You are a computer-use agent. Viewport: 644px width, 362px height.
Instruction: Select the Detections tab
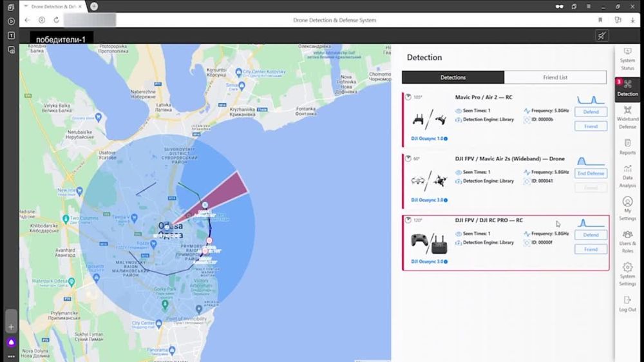[x=453, y=77]
